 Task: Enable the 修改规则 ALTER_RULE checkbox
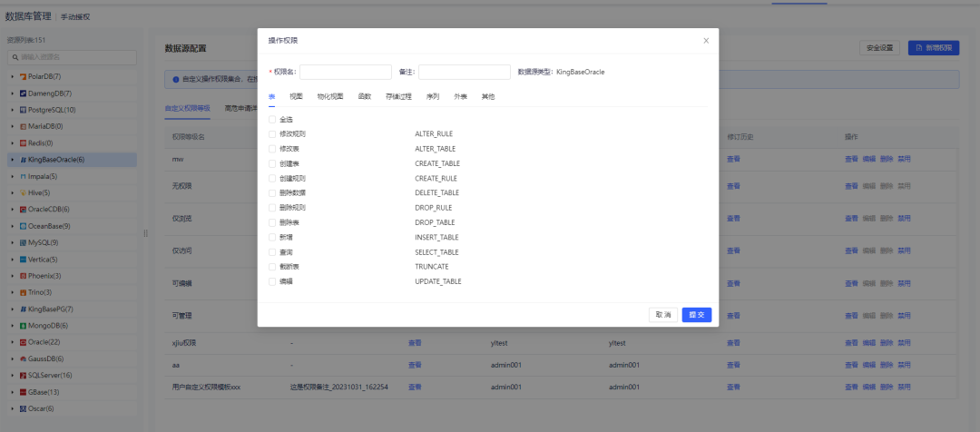(272, 133)
